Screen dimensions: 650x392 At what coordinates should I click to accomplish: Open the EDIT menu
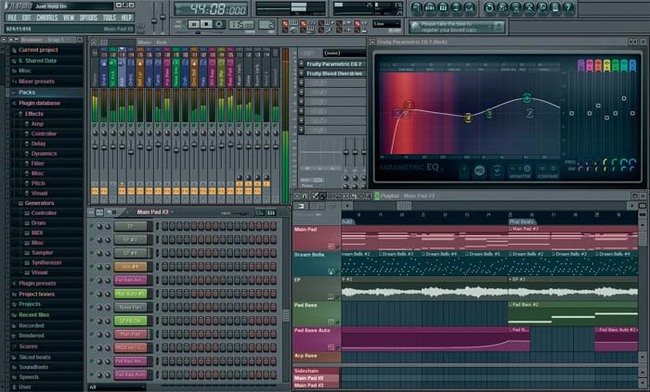27,17
